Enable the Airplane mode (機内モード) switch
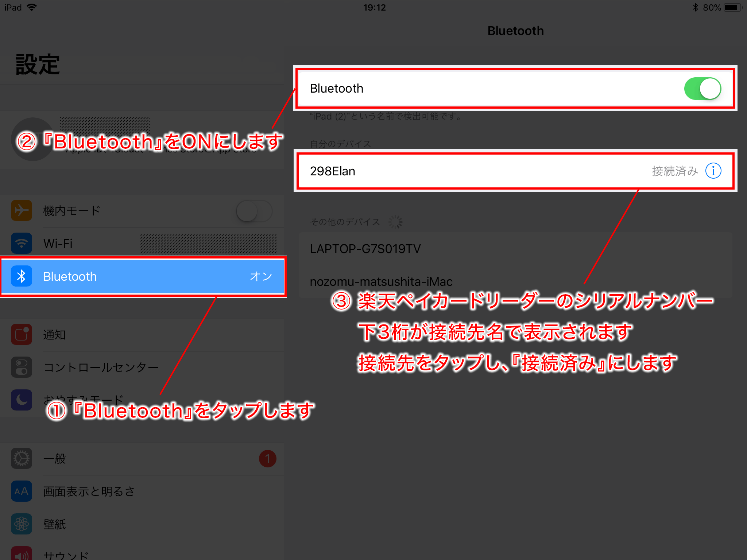The width and height of the screenshot is (747, 560). click(254, 211)
